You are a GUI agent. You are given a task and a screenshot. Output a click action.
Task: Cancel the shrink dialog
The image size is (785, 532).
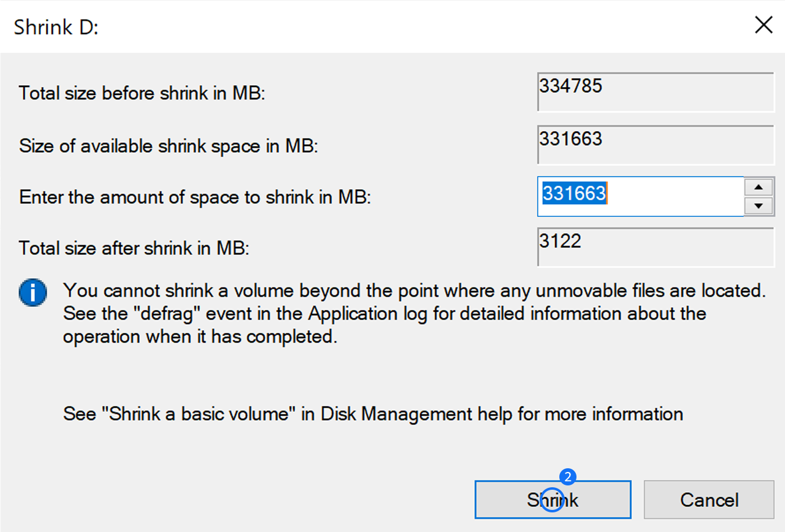tap(708, 500)
